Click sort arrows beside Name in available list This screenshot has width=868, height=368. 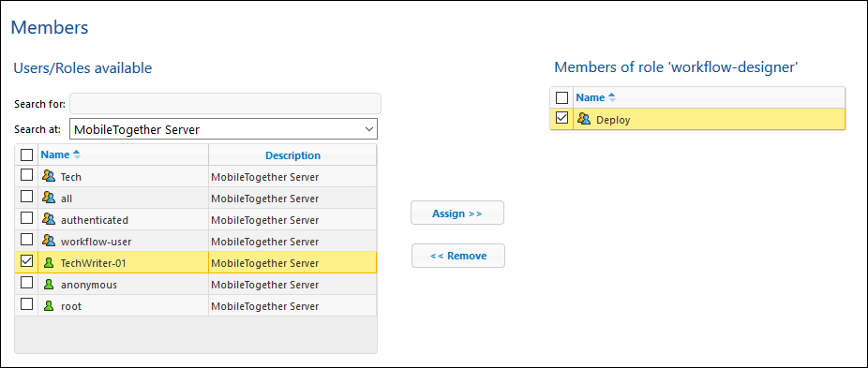tap(77, 155)
